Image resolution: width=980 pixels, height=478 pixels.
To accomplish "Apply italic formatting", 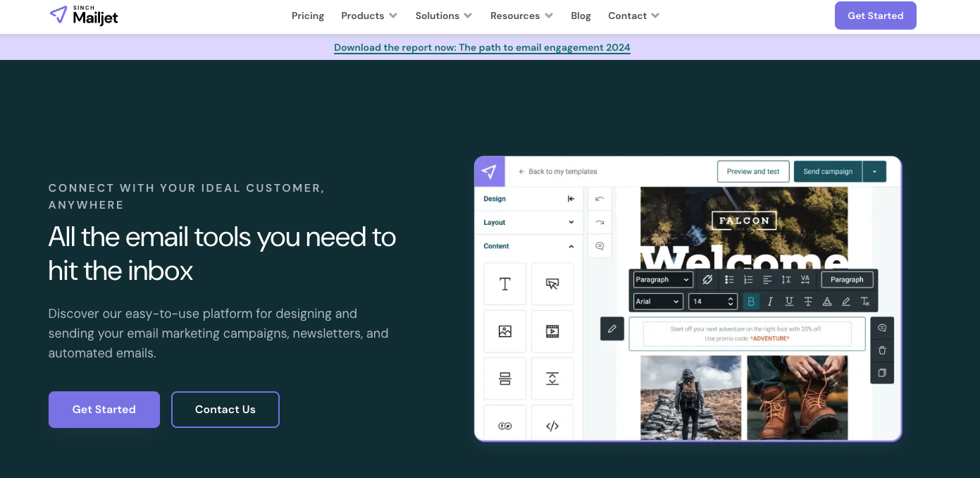I will click(770, 302).
